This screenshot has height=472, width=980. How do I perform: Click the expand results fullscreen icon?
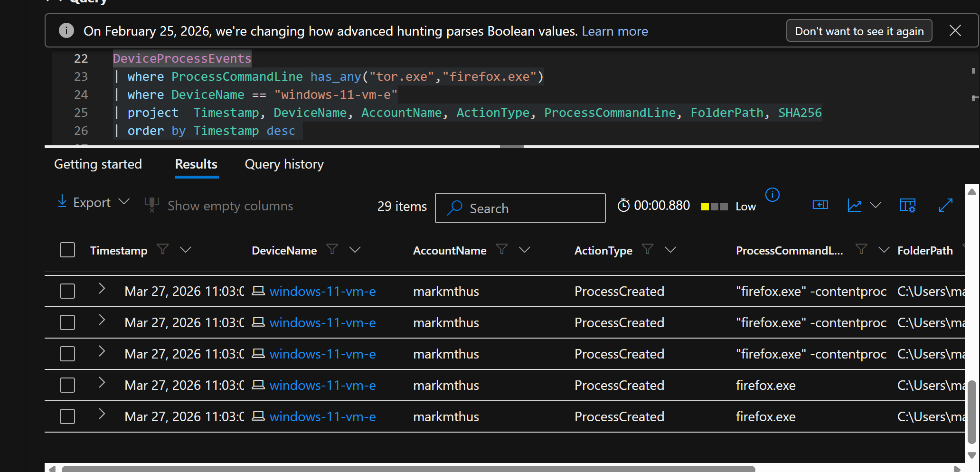945,205
